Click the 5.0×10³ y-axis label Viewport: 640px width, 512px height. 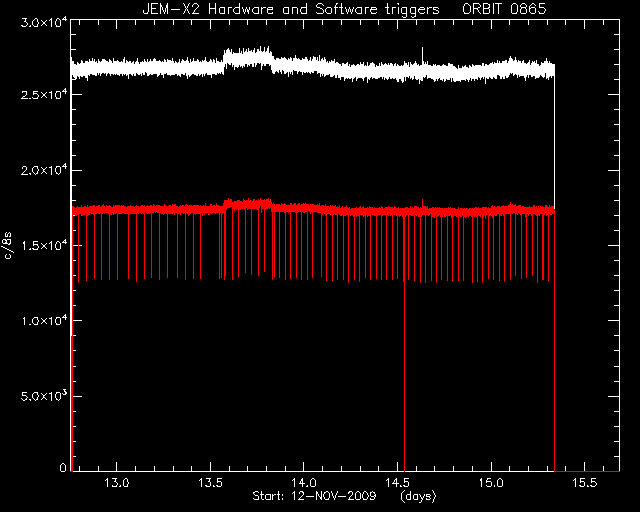pyautogui.click(x=44, y=396)
